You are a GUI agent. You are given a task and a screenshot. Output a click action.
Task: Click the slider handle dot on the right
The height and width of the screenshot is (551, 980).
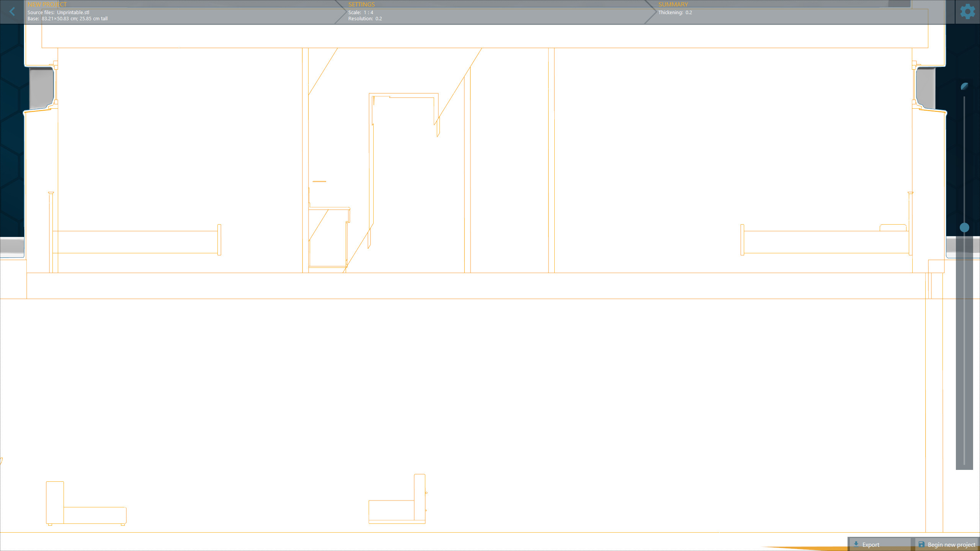pos(964,228)
